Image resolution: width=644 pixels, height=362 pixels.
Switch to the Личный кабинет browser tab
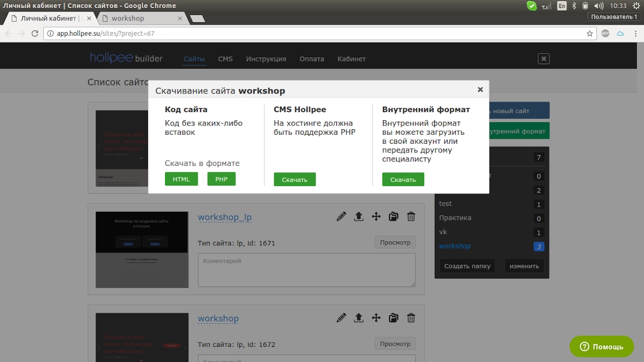tap(50, 18)
